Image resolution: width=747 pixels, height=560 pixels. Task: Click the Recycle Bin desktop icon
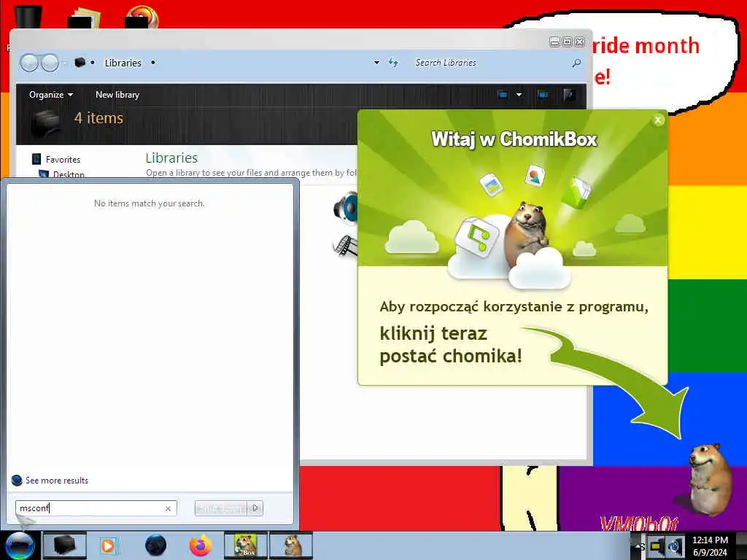(x=28, y=17)
